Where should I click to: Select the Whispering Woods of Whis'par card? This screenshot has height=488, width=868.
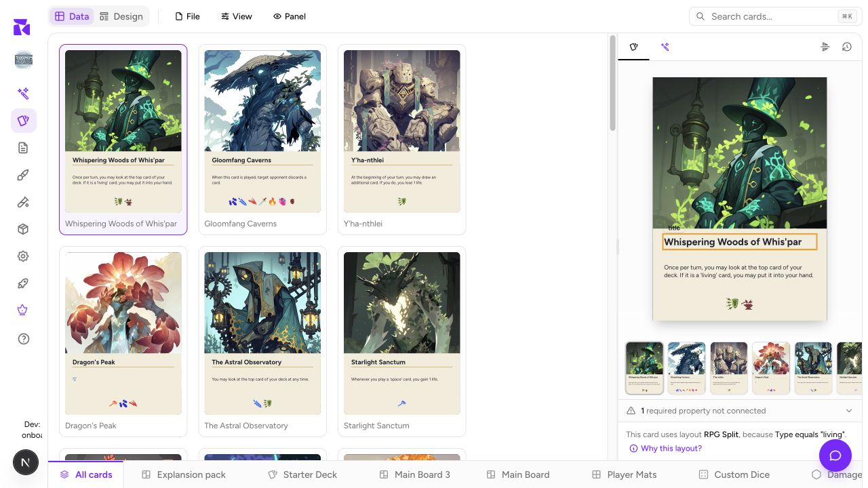(x=123, y=140)
